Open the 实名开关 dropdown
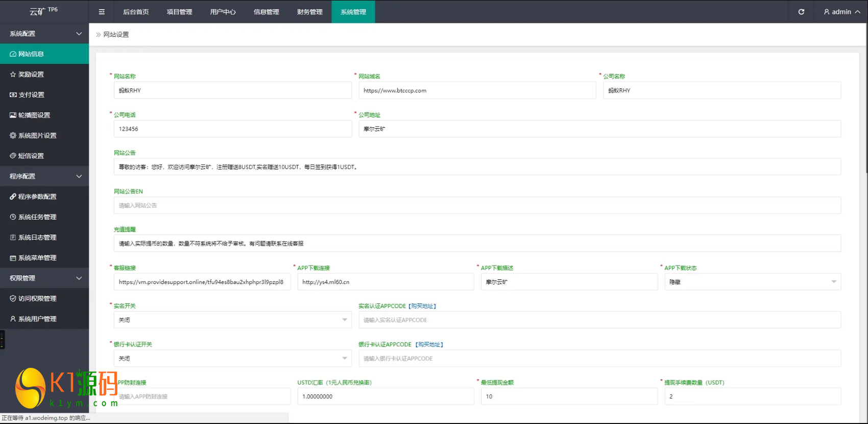 [232, 320]
